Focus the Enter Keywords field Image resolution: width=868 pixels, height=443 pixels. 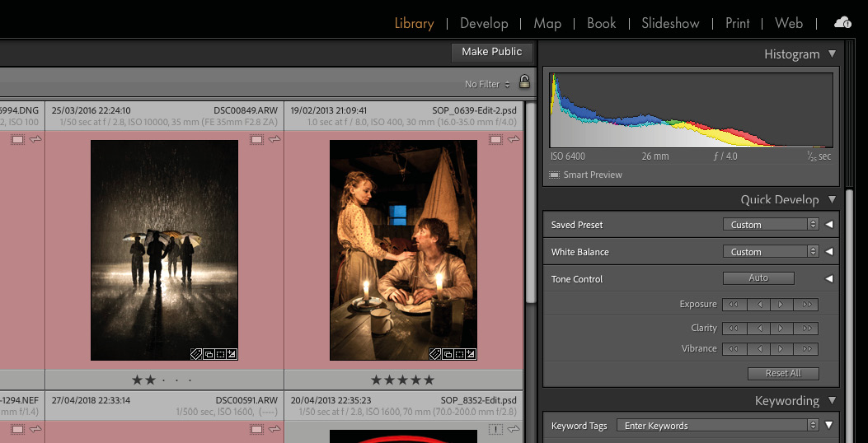coord(712,426)
